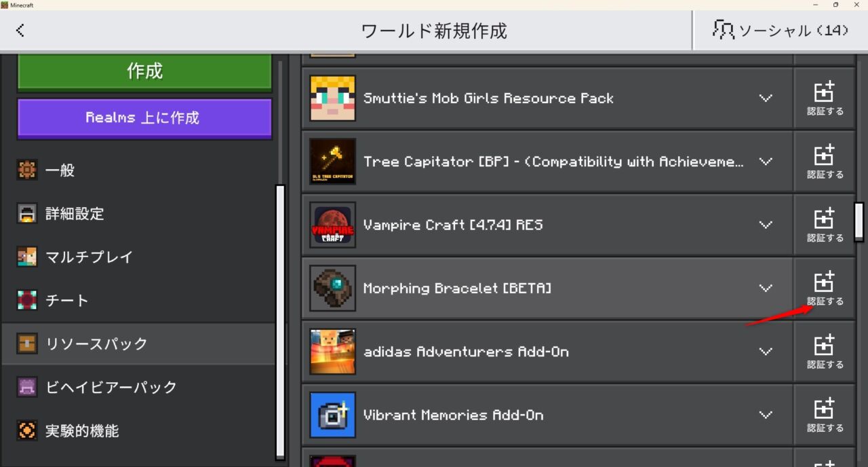Screen dimensions: 868x467
Task: Expand Vibrant Memories Add-On details
Action: (x=766, y=415)
